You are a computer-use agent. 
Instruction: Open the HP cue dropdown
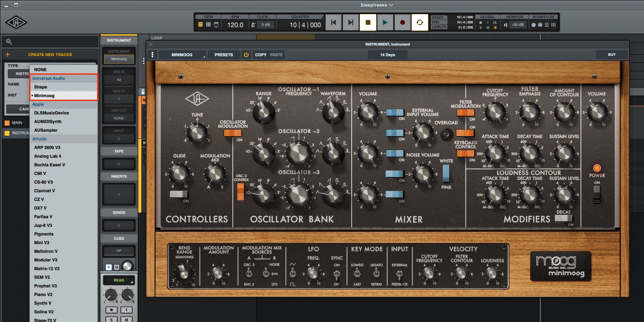[x=119, y=251]
